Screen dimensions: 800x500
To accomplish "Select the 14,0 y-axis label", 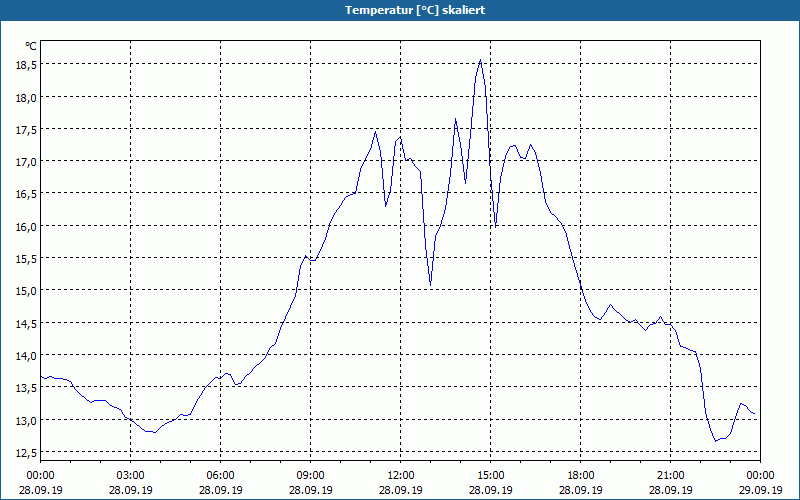I will (x=26, y=356).
